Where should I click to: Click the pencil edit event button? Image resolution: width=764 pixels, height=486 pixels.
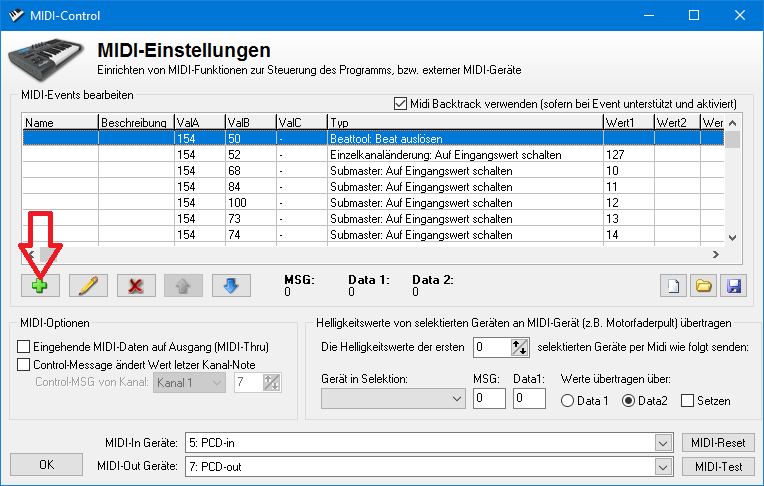88,285
